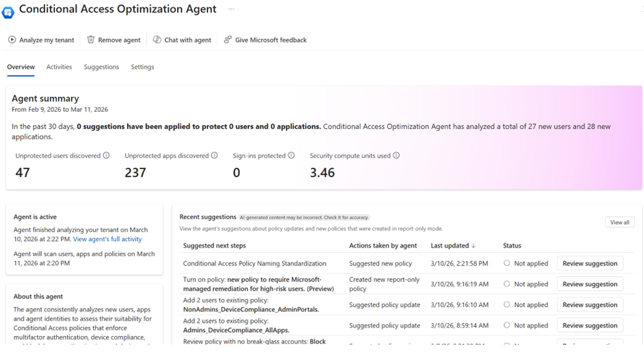Click info icon for Security compute units used
The height and width of the screenshot is (354, 644).
(x=396, y=156)
